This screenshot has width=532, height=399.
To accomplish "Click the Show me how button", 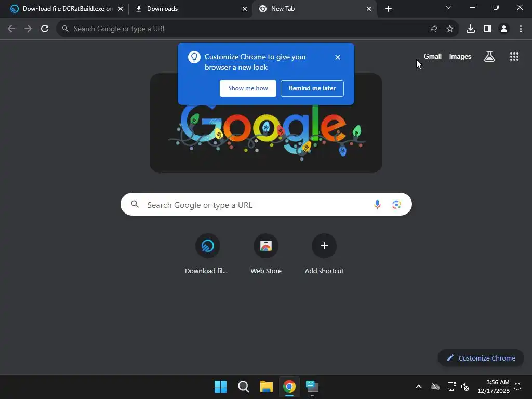I will 248,88.
